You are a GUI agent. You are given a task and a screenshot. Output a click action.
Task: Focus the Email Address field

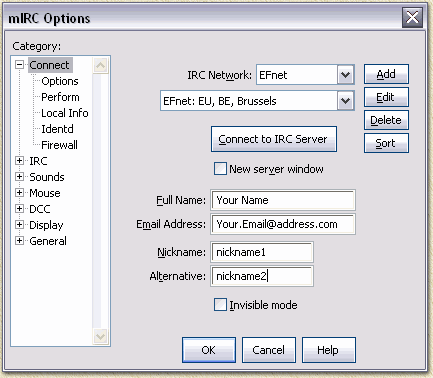click(283, 224)
